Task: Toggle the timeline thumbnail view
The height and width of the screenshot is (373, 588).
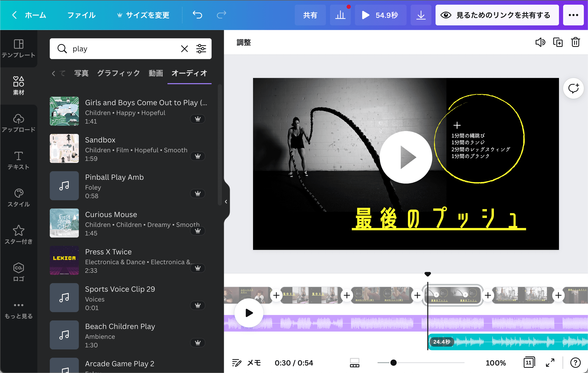Action: point(354,362)
